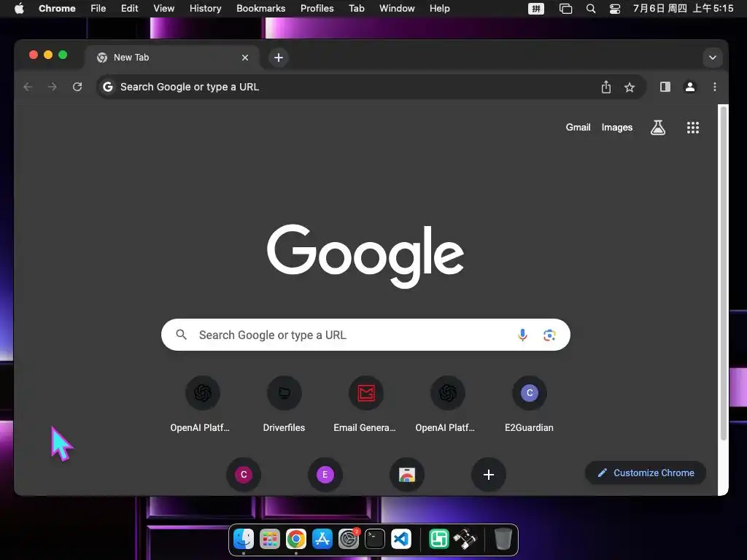The width and height of the screenshot is (747, 560).
Task: Click the date and time in the menu bar
Action: click(683, 8)
